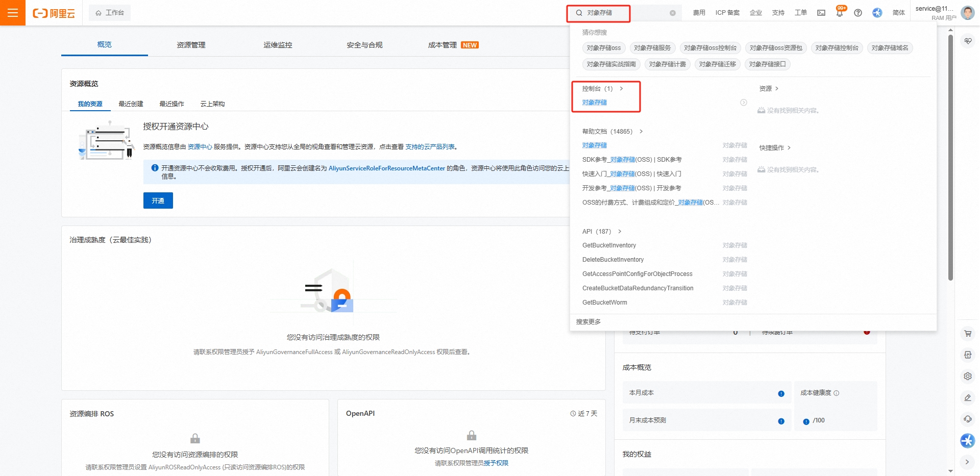This screenshot has height=476, width=980.
Task: Open the hamburger menu at top left
Action: coord(12,13)
